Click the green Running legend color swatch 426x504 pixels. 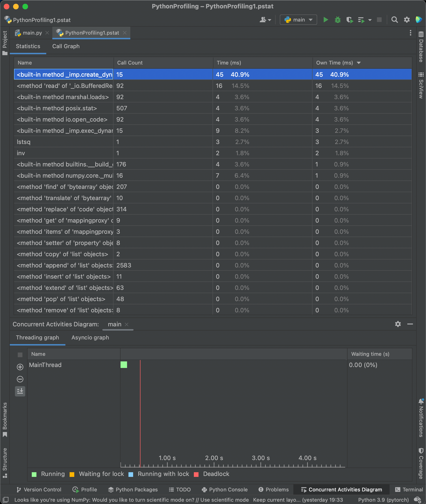34,474
